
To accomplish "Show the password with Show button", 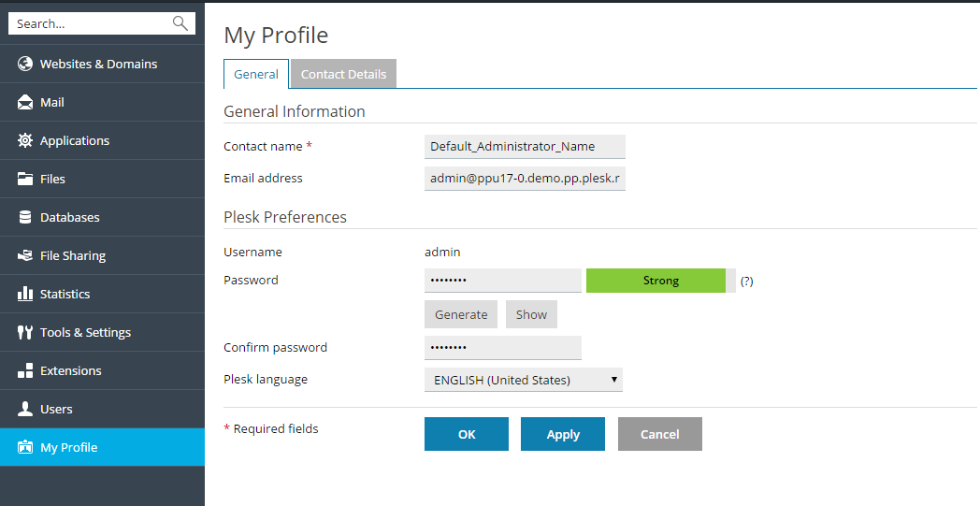I will coord(531,315).
